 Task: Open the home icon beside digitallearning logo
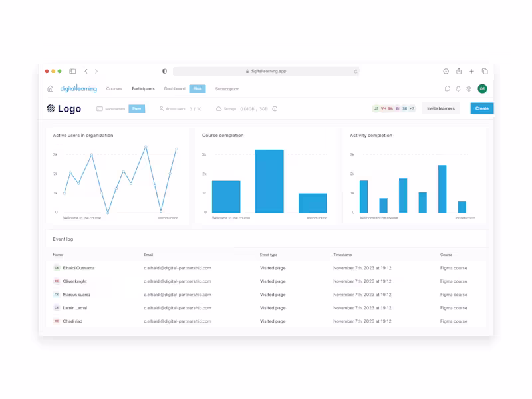pyautogui.click(x=51, y=89)
